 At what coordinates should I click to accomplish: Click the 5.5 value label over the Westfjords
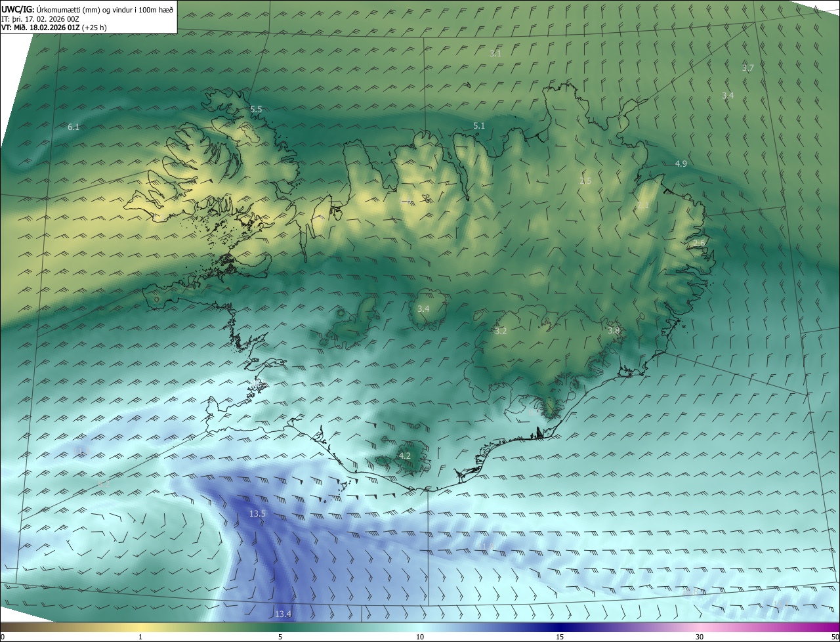(256, 109)
